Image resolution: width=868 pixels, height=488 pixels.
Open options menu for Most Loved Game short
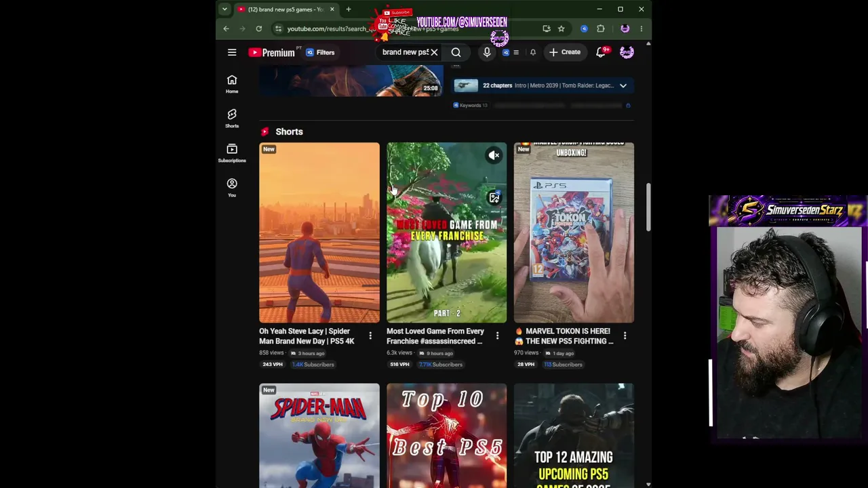(497, 335)
